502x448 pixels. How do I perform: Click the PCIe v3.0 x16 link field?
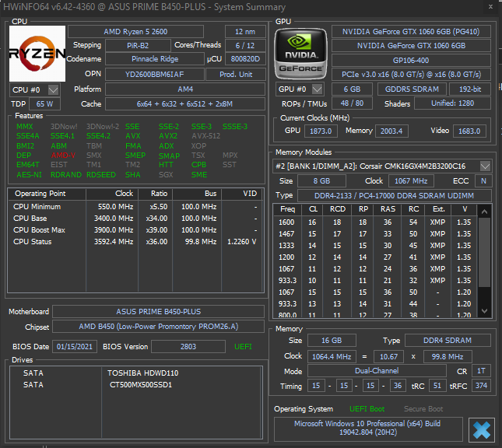click(411, 74)
